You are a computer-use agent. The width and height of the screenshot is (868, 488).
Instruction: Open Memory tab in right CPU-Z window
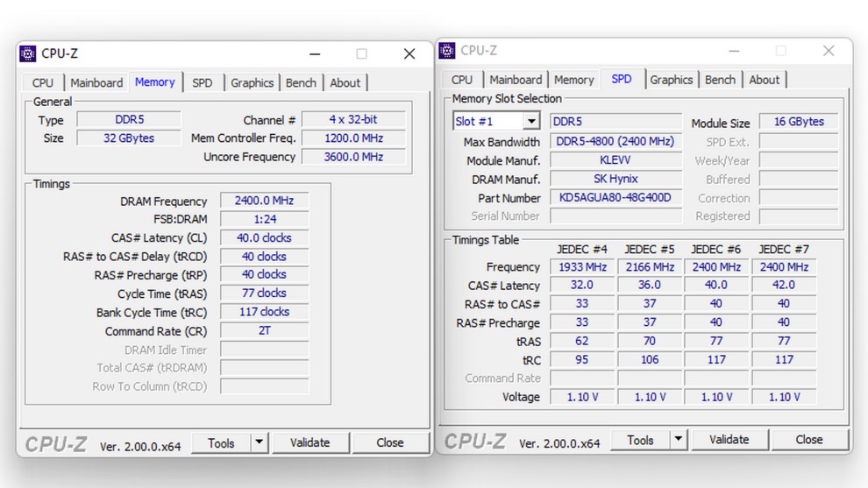pyautogui.click(x=574, y=80)
